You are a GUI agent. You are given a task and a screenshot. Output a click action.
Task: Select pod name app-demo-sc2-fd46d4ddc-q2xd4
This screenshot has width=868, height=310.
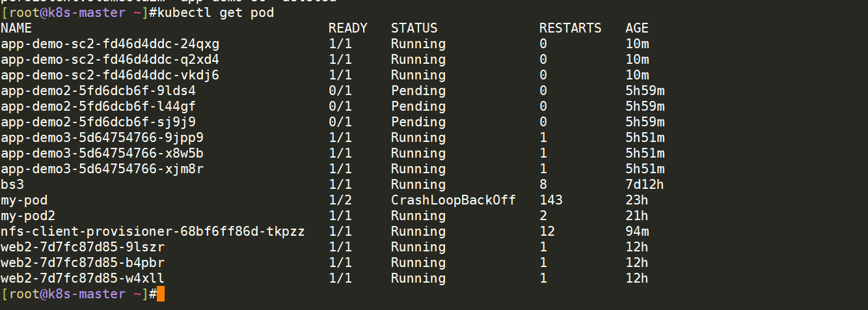coord(110,60)
